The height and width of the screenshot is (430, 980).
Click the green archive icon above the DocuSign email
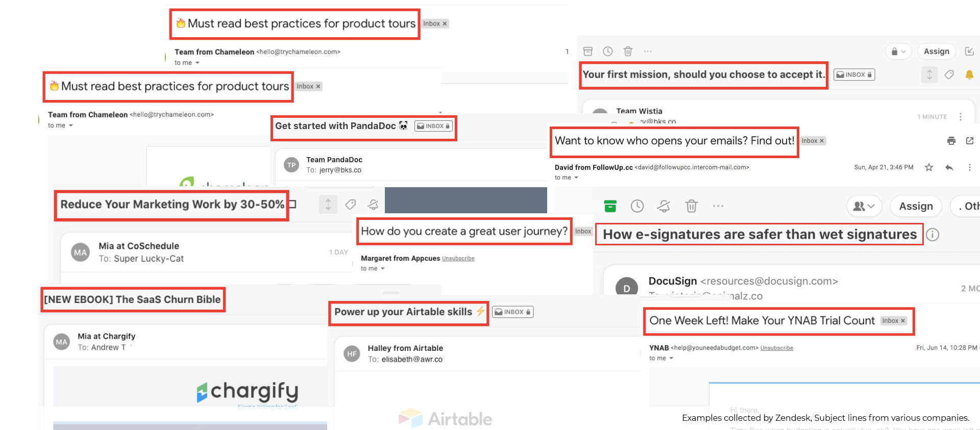tap(610, 206)
